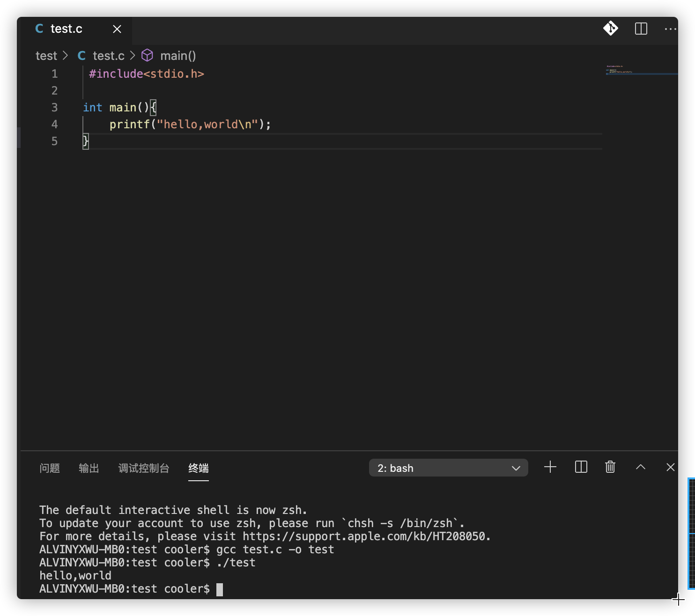Switch to the 问题 panel tab
The width and height of the screenshot is (695, 616).
tap(50, 468)
